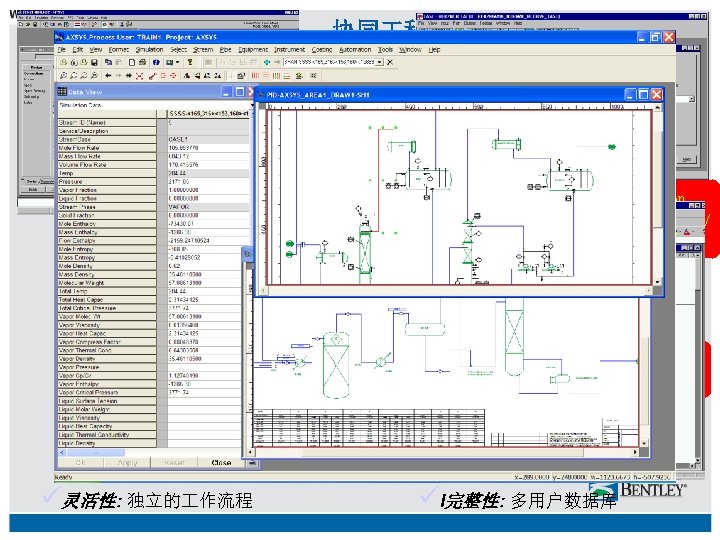Image resolution: width=720 pixels, height=540 pixels.
Task: Click the Print toolbar icon
Action: (142, 62)
